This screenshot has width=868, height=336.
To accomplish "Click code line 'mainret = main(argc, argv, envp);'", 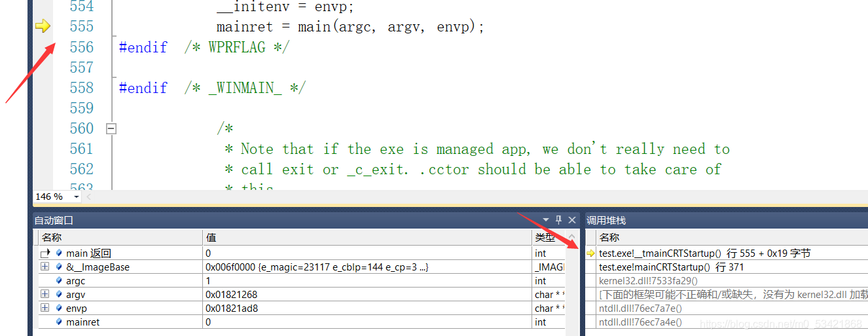I will click(350, 27).
